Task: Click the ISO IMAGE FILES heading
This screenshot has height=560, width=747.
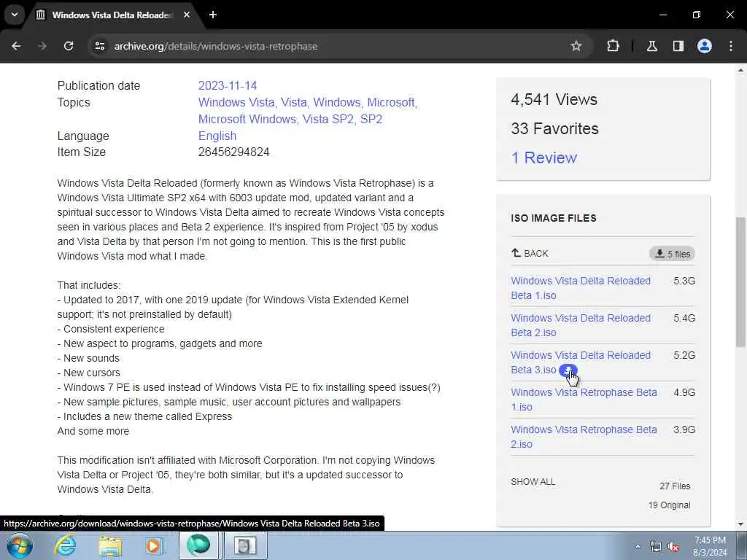Action: 554,218
